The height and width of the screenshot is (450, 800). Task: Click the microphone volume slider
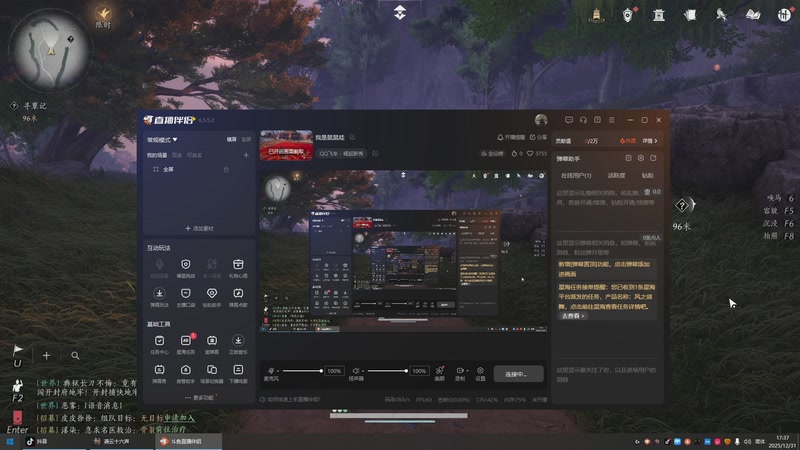[302, 371]
